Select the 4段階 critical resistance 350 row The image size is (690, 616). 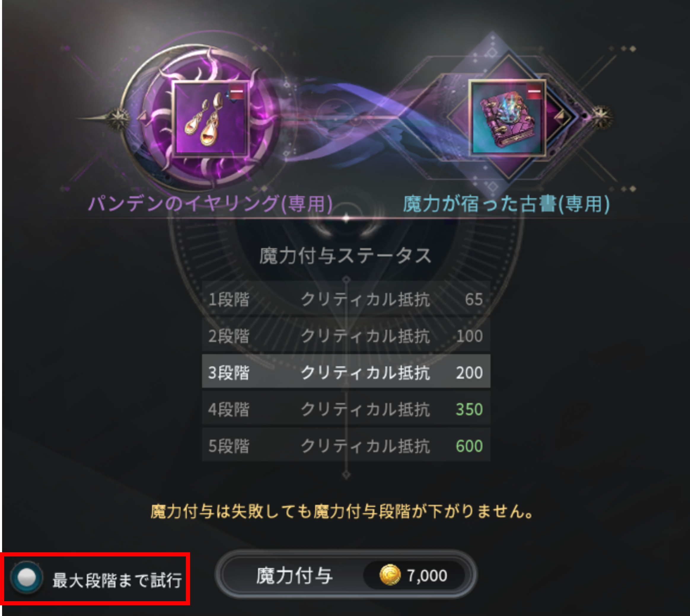[346, 408]
